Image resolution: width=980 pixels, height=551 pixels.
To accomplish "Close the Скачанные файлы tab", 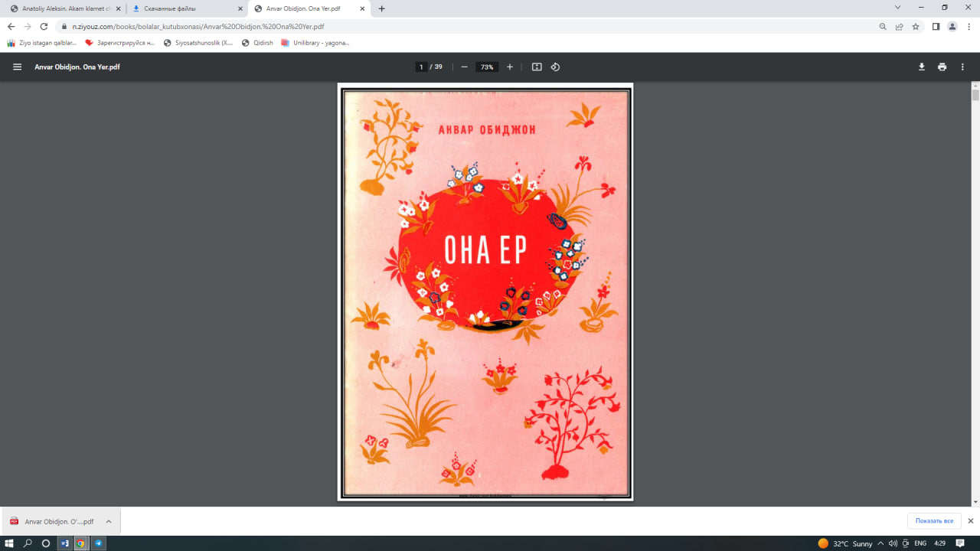I will [239, 8].
